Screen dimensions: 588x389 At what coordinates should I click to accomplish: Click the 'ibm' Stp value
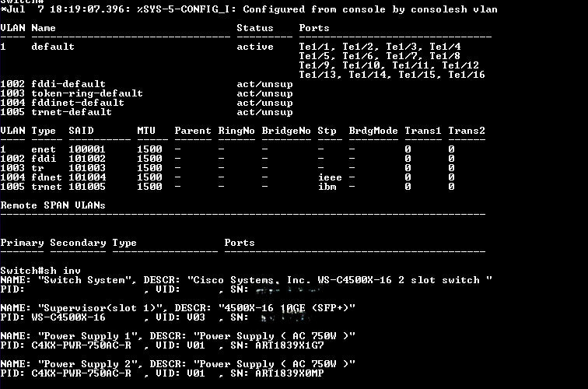(x=327, y=187)
